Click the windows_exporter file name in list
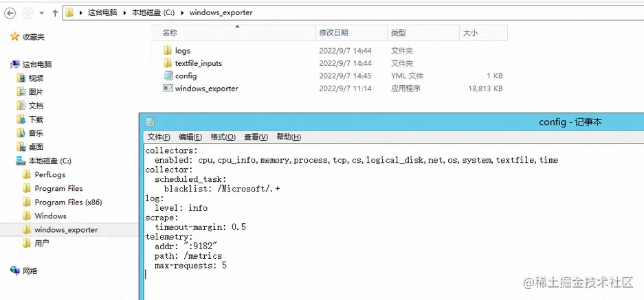644x300 pixels. 207,89
